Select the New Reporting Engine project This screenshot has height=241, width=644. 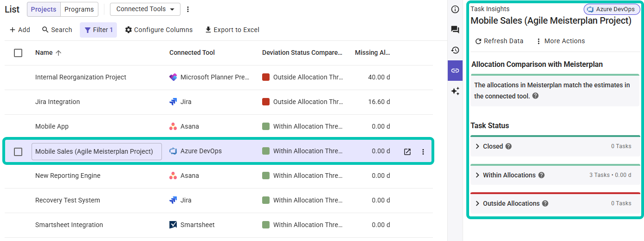click(x=68, y=176)
